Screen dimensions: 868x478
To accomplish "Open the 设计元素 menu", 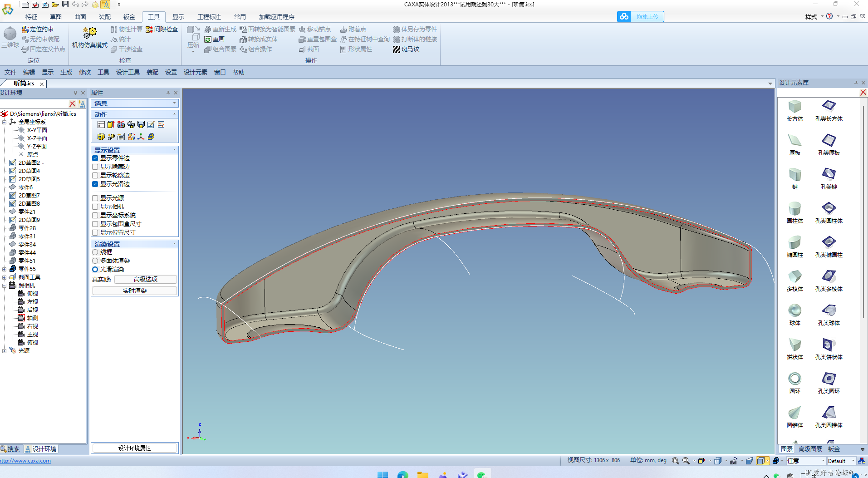I will pyautogui.click(x=196, y=72).
